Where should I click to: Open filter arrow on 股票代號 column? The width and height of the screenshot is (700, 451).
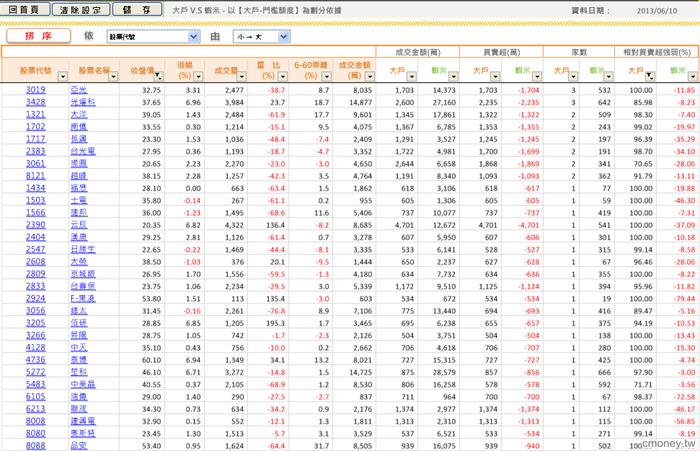point(62,76)
